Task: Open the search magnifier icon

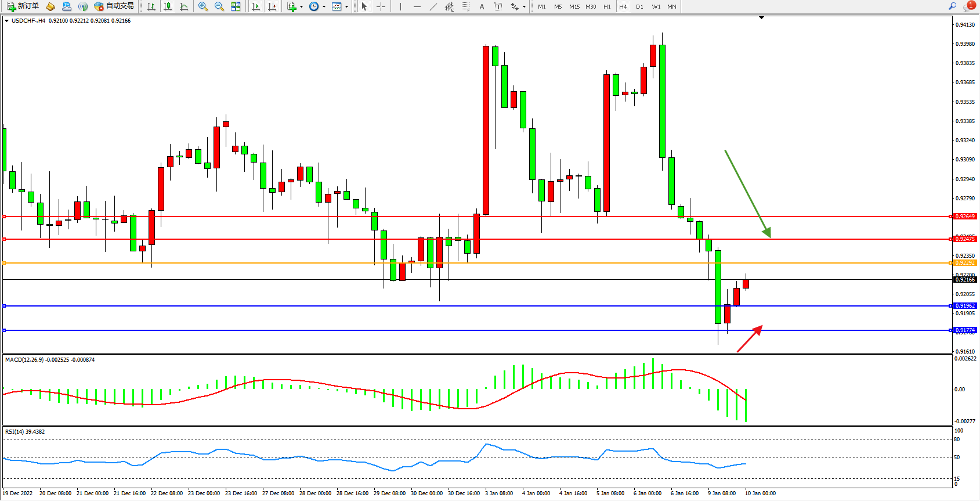Action: tap(952, 6)
